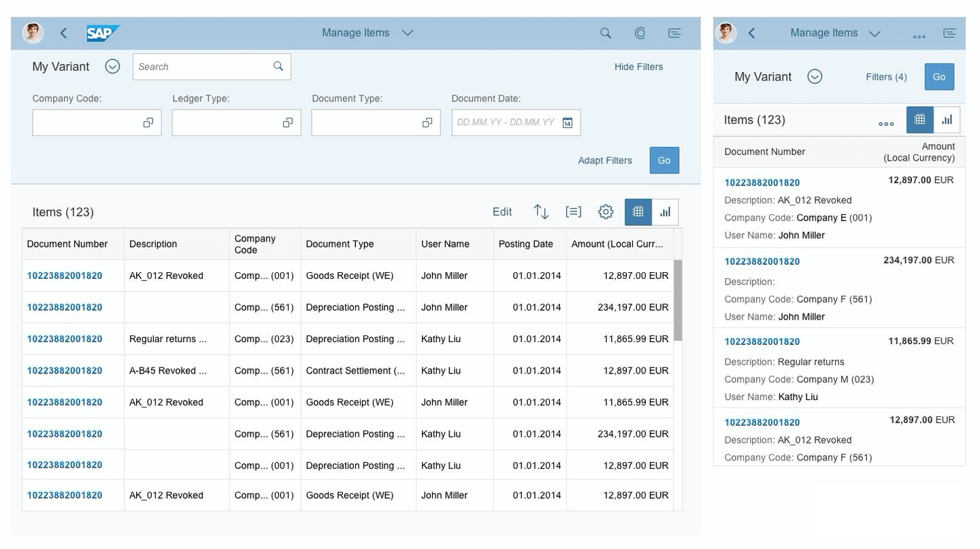Open the Document Date calendar picker
This screenshot has height=549, width=980.
point(568,122)
